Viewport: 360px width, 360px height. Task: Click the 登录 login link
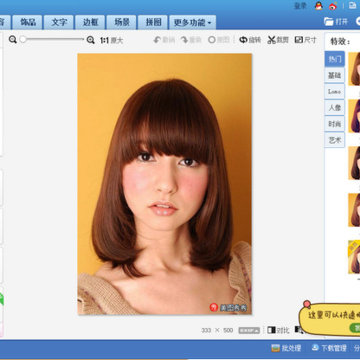300,6
